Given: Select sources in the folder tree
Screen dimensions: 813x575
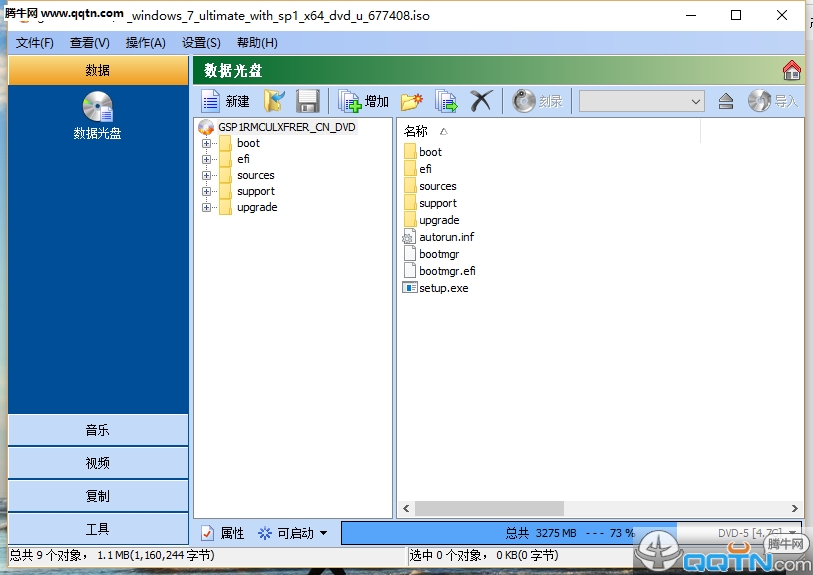Looking at the screenshot, I should coord(256,175).
